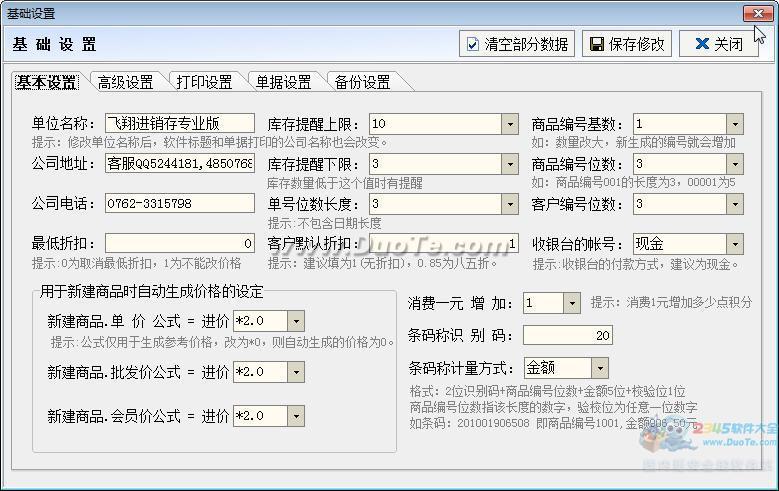Switch to the 高级设置 tab
This screenshot has height=491, width=779.
tap(125, 82)
